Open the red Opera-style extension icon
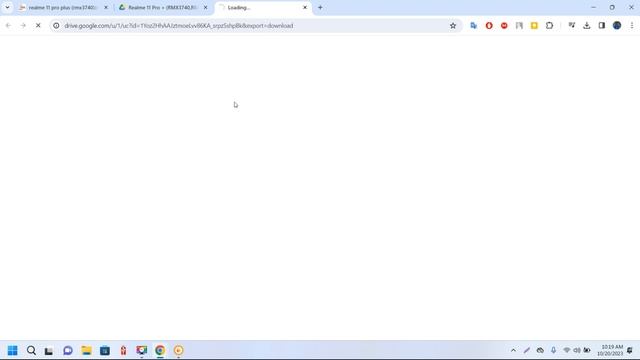The width and height of the screenshot is (640, 360). pos(489,25)
